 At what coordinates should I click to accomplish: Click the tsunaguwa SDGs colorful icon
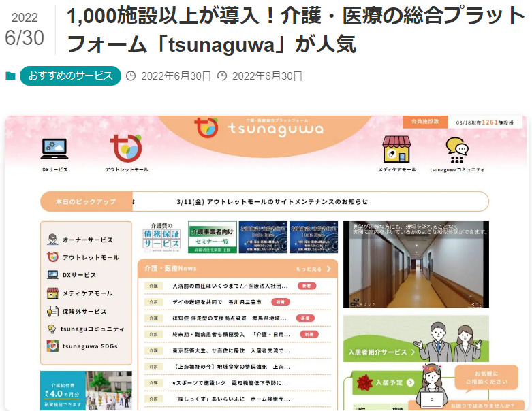point(52,346)
